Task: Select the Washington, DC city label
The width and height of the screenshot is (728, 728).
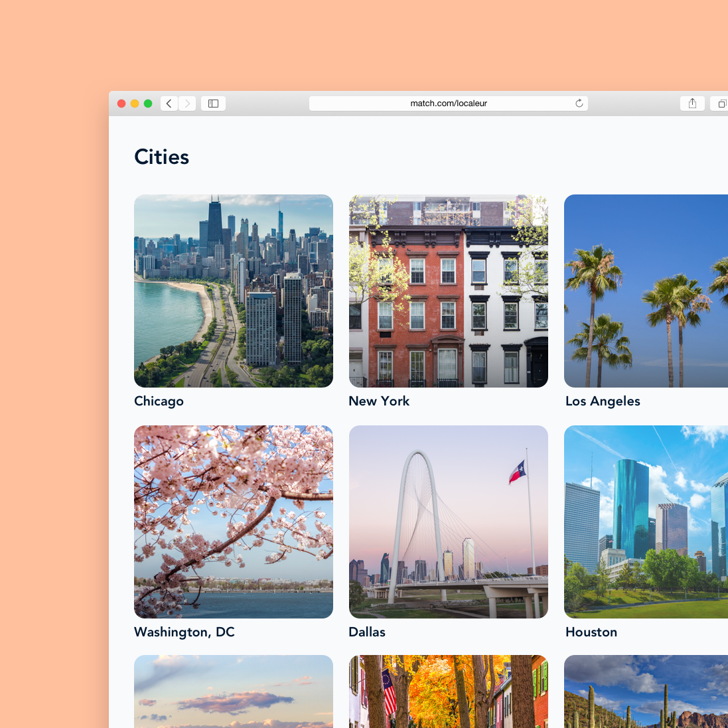Action: point(184,632)
